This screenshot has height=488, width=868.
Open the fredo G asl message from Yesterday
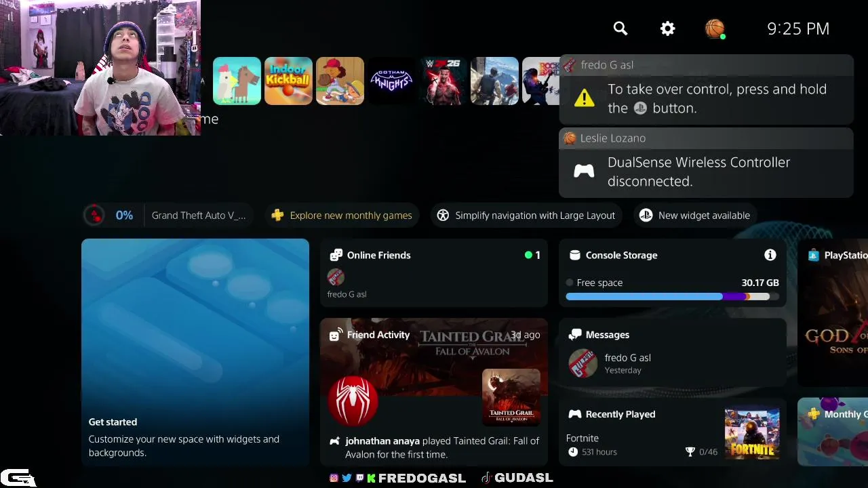(x=673, y=364)
